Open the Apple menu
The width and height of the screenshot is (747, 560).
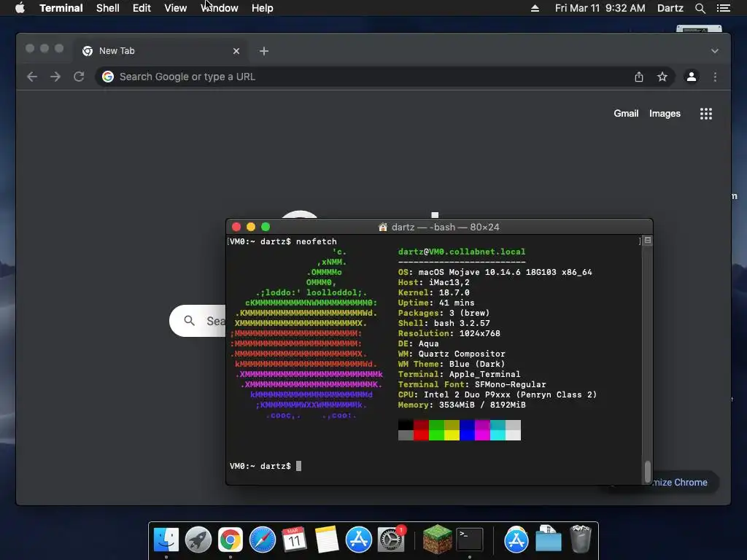(x=20, y=8)
